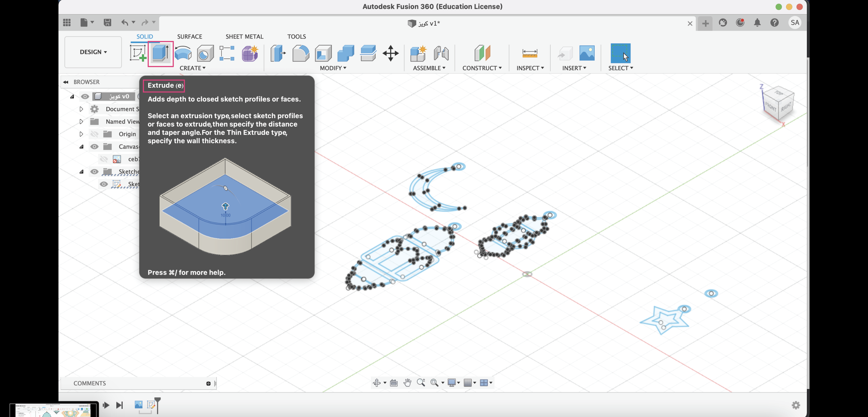Open the ASSEMBLE dropdown menu

429,68
